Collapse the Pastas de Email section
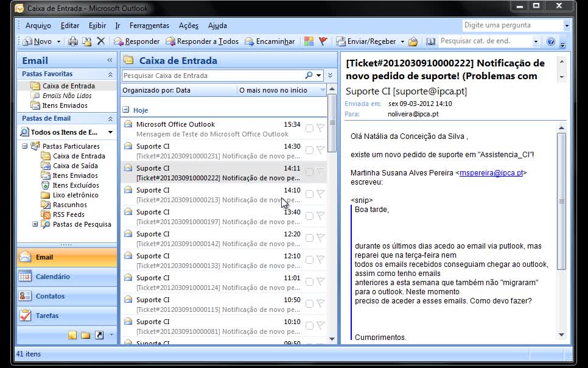Image resolution: width=588 pixels, height=368 pixels. pos(110,119)
